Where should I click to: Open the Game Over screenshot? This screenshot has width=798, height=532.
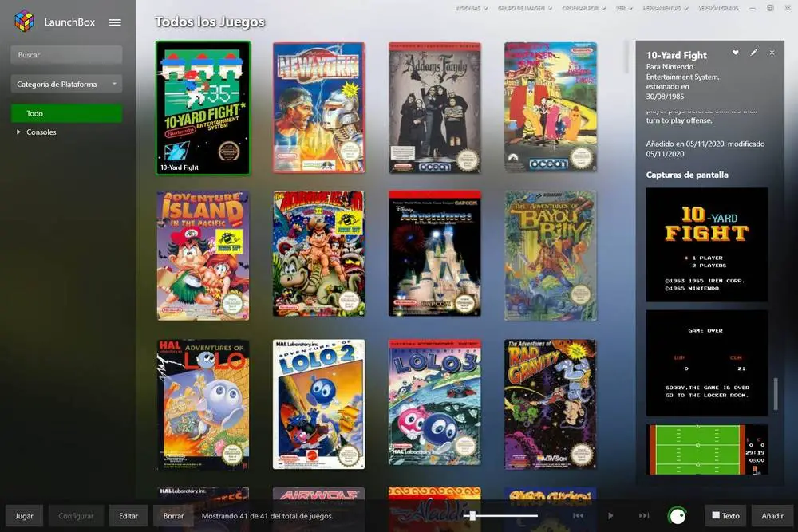tap(707, 363)
